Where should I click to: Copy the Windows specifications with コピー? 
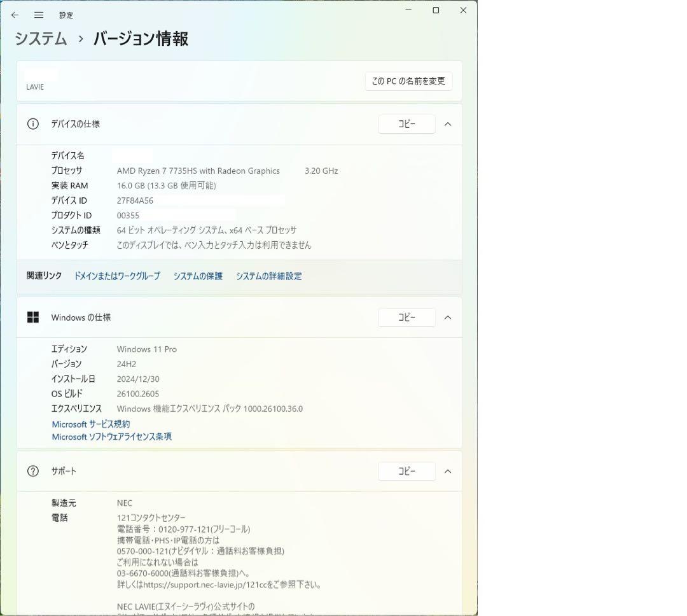[x=406, y=317]
